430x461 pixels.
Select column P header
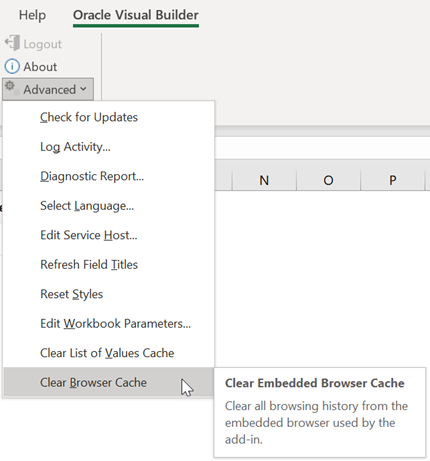tap(393, 180)
